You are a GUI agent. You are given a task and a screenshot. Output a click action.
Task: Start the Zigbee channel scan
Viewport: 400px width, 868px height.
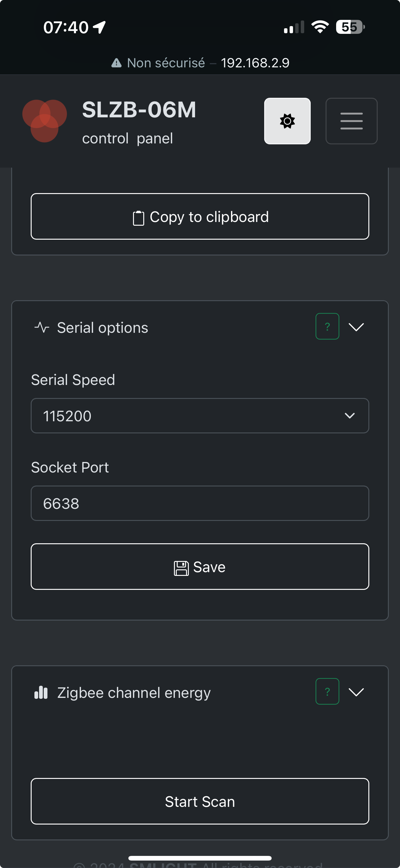pos(200,802)
